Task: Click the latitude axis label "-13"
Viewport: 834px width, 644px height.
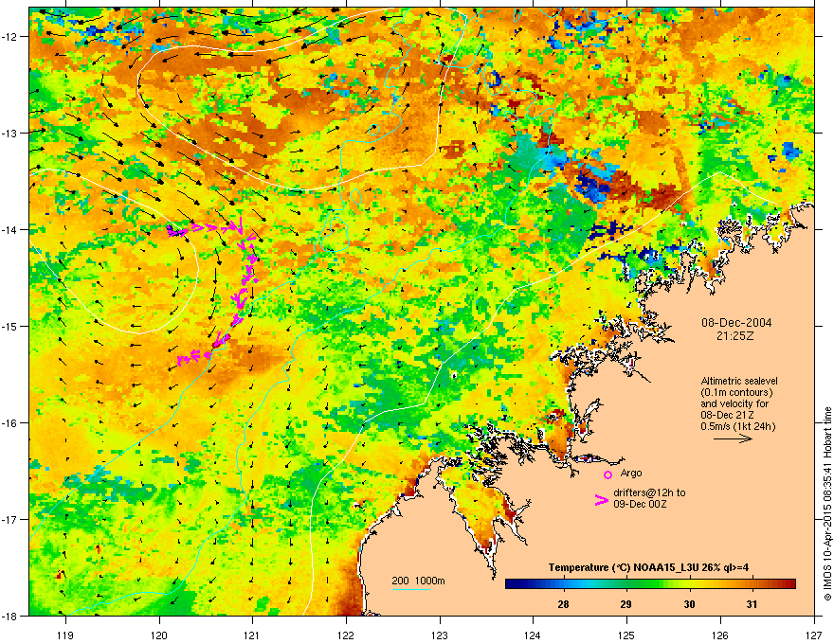Action: point(10,133)
